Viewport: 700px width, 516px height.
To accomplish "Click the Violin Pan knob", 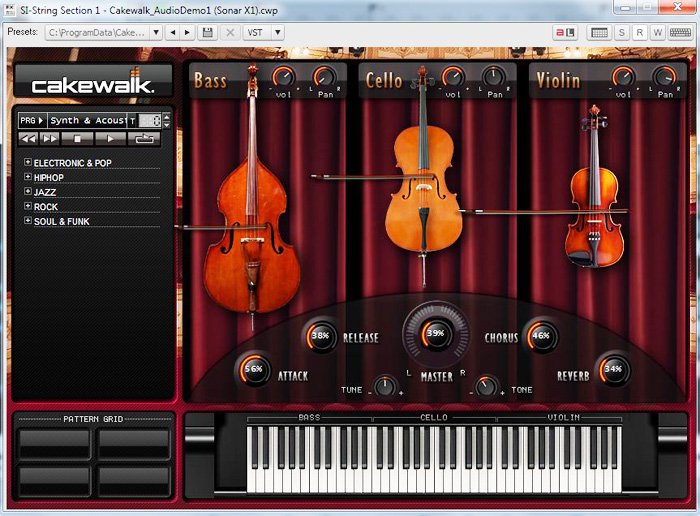I will (664, 77).
